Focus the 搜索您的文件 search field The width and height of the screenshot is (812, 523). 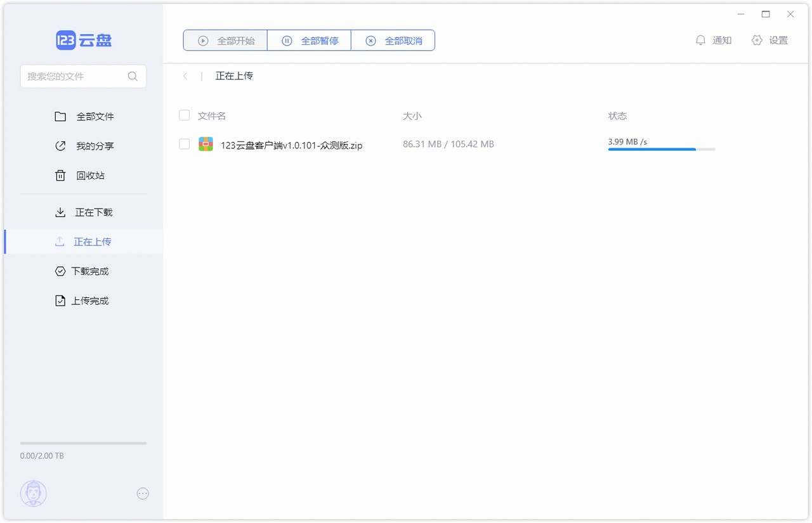coord(73,76)
